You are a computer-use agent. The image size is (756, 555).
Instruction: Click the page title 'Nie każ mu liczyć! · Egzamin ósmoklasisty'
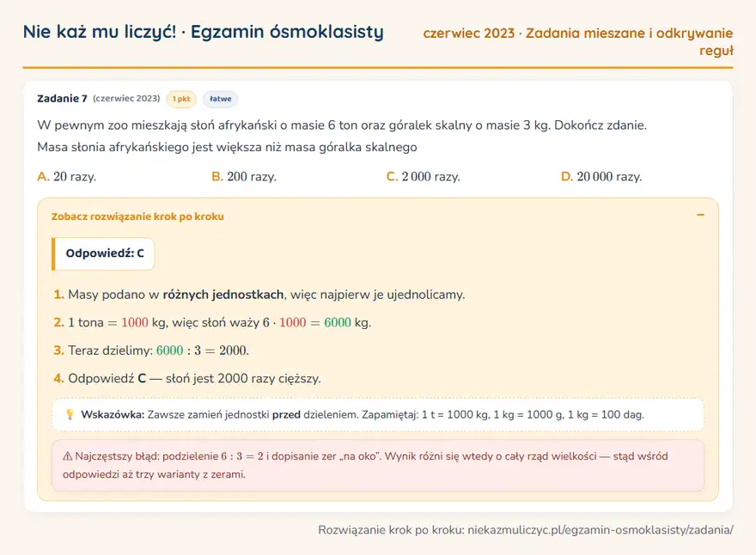(204, 32)
